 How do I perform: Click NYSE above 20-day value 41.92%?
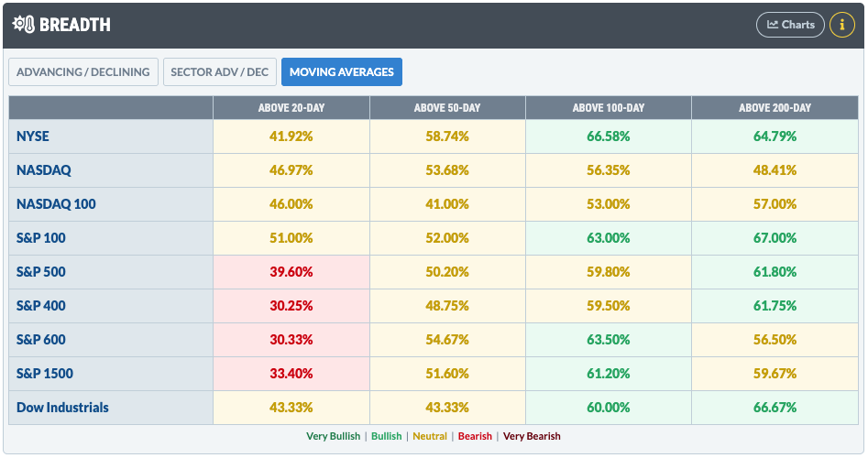click(x=291, y=136)
